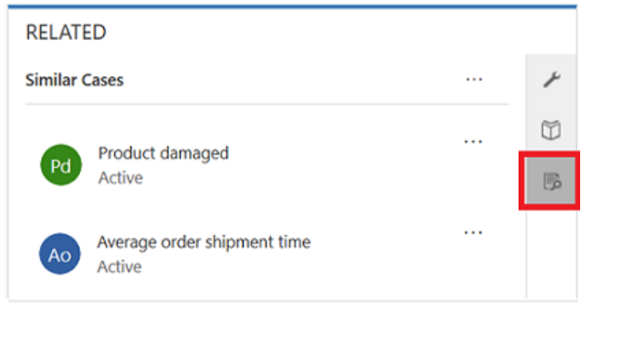Click the blue Ao avatar circle
The width and height of the screenshot is (644, 340).
coord(60,253)
